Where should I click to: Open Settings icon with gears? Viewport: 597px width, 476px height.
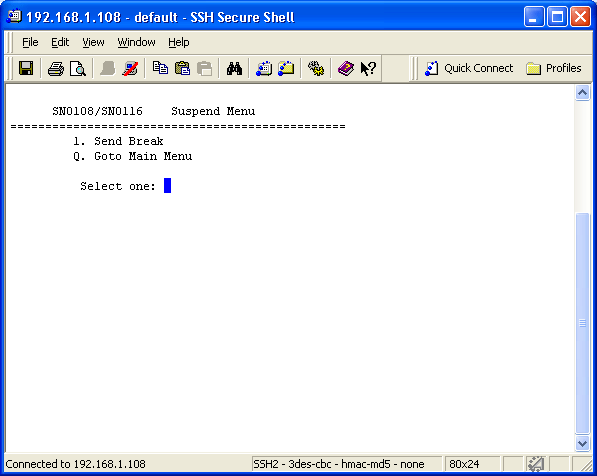click(316, 69)
